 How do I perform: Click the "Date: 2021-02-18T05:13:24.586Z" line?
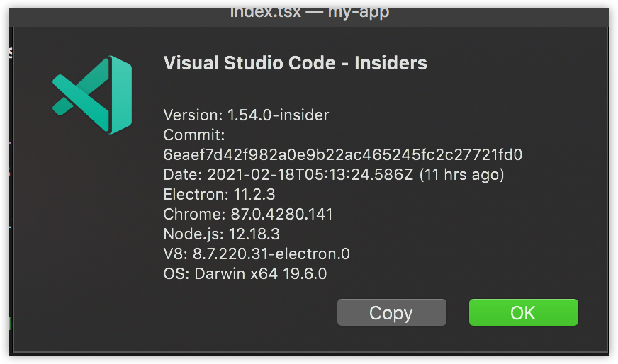click(x=334, y=174)
